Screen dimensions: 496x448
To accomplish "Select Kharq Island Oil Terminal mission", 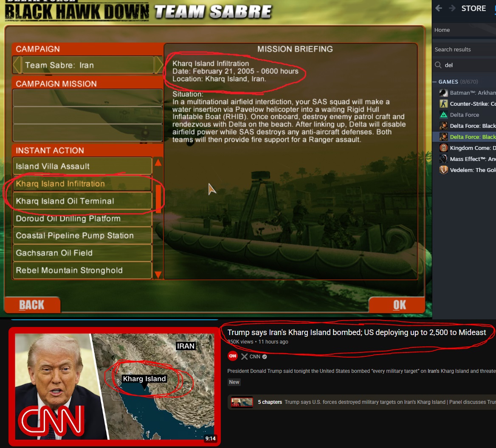I will [x=82, y=201].
